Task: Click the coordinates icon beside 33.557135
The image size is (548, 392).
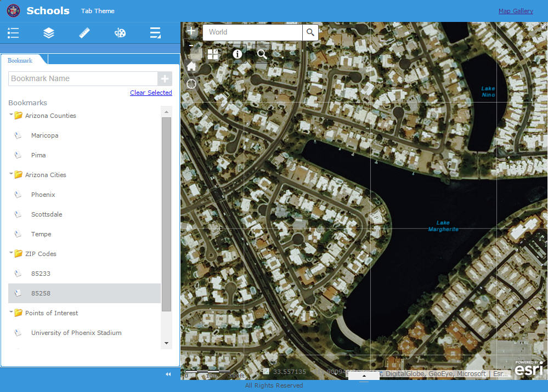Action: tap(265, 371)
